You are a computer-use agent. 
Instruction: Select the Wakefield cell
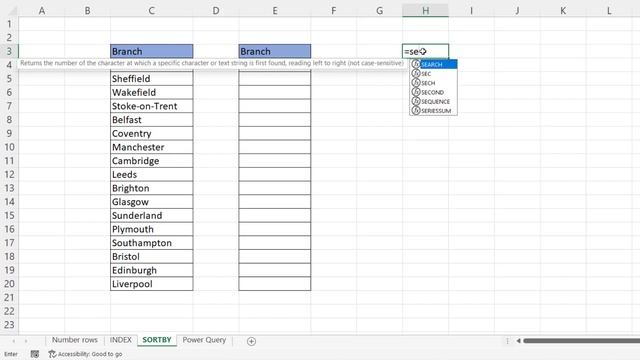pyautogui.click(x=151, y=92)
